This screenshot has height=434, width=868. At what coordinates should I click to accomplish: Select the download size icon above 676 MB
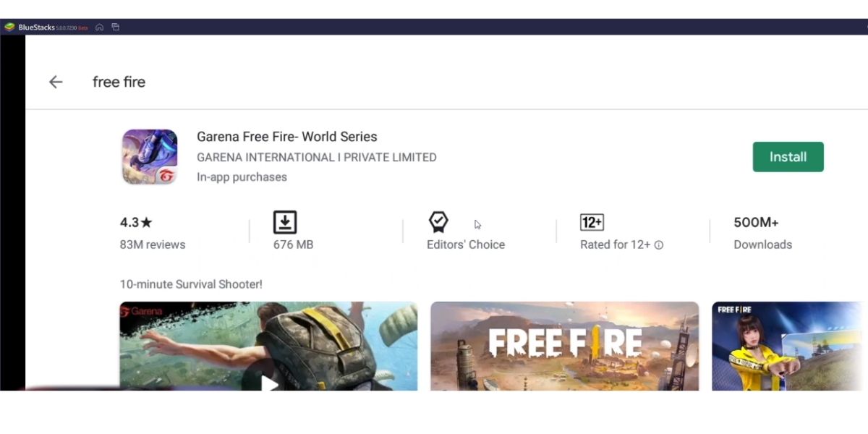coord(285,222)
